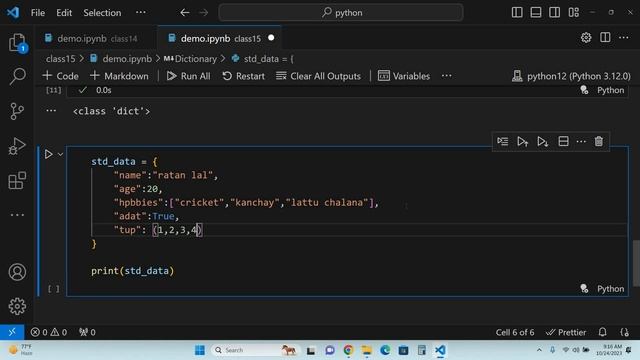Open the Run and Debug view

(17, 146)
